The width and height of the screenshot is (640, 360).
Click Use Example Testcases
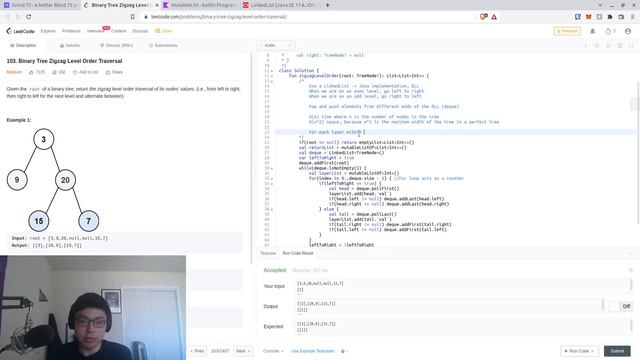pos(313,351)
